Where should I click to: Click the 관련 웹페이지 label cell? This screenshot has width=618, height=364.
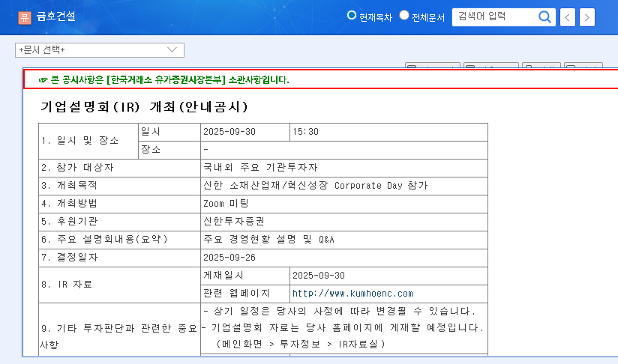pos(245,294)
